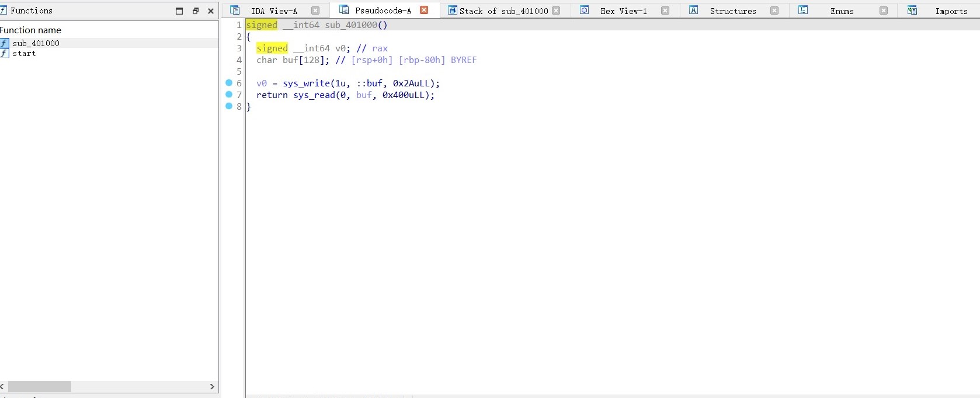Close the IDA View-A tab
The width and height of the screenshot is (980, 398).
[315, 11]
